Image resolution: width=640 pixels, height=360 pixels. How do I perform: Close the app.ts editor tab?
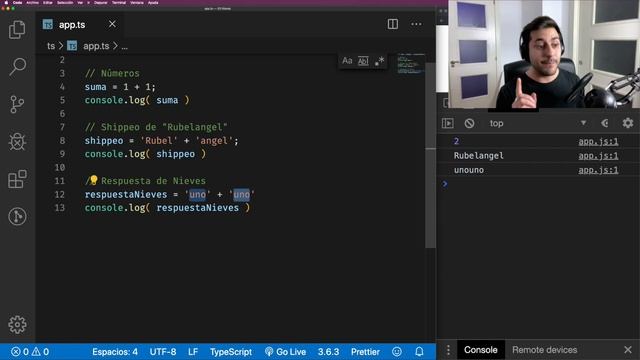coord(112,24)
